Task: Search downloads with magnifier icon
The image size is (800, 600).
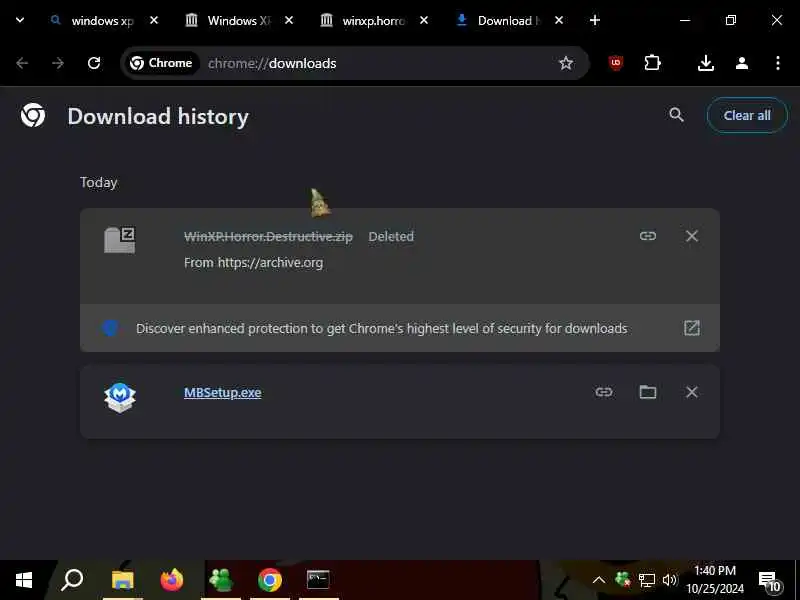Action: [677, 115]
